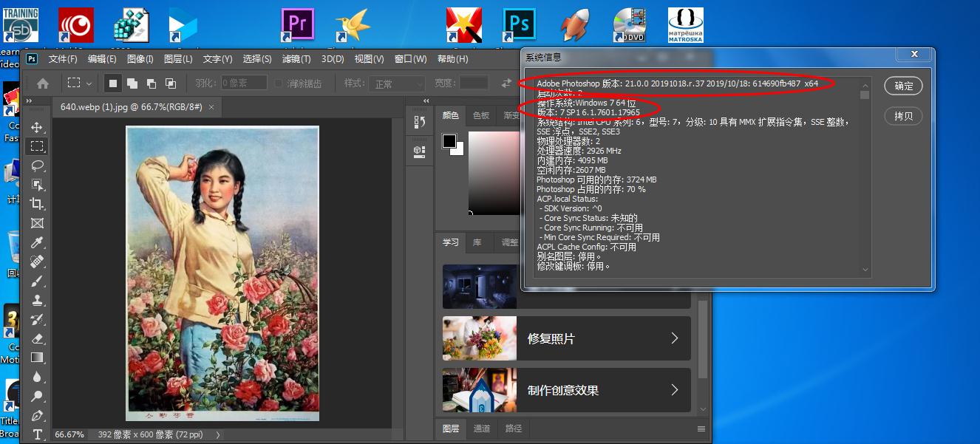Open the 窗口(W) menu

tap(410, 59)
